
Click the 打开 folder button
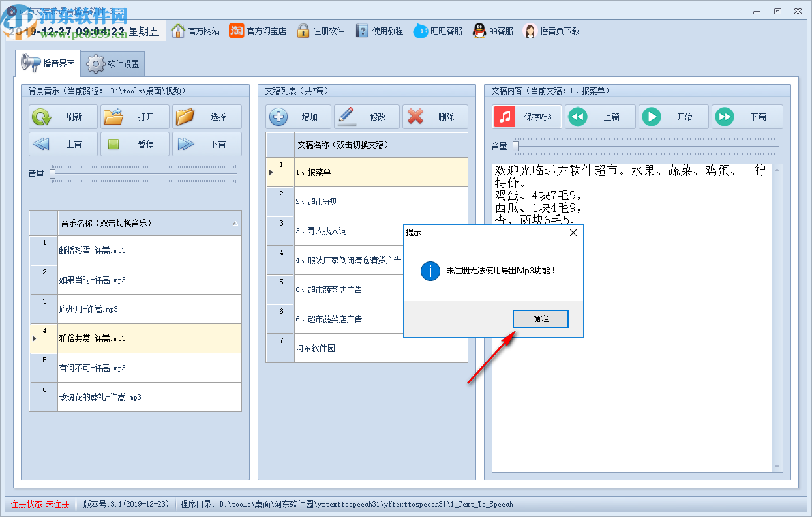pos(135,117)
